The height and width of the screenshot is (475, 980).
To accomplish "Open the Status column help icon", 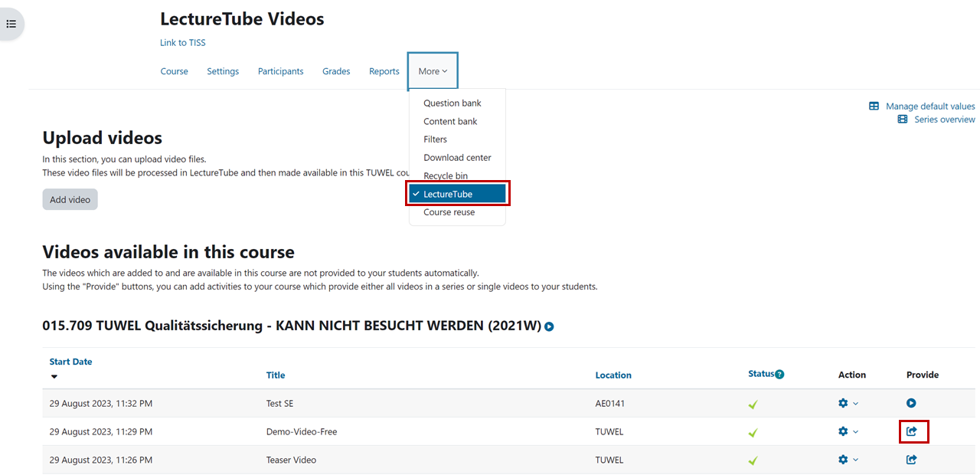I will coord(779,375).
